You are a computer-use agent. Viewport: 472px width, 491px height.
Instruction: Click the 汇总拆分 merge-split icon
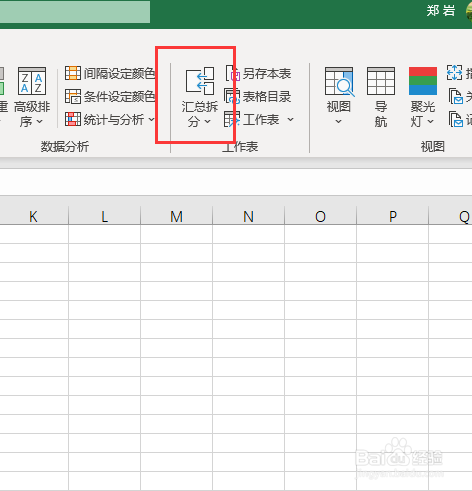(200, 80)
